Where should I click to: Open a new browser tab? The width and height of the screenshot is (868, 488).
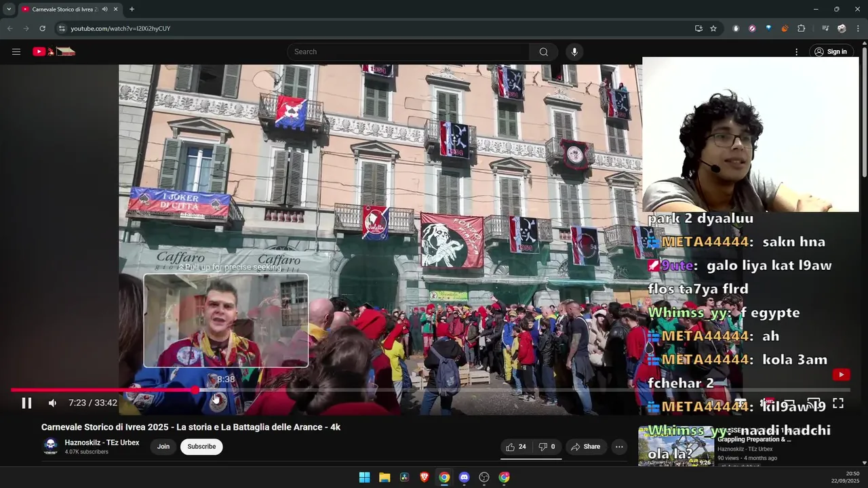tap(132, 9)
